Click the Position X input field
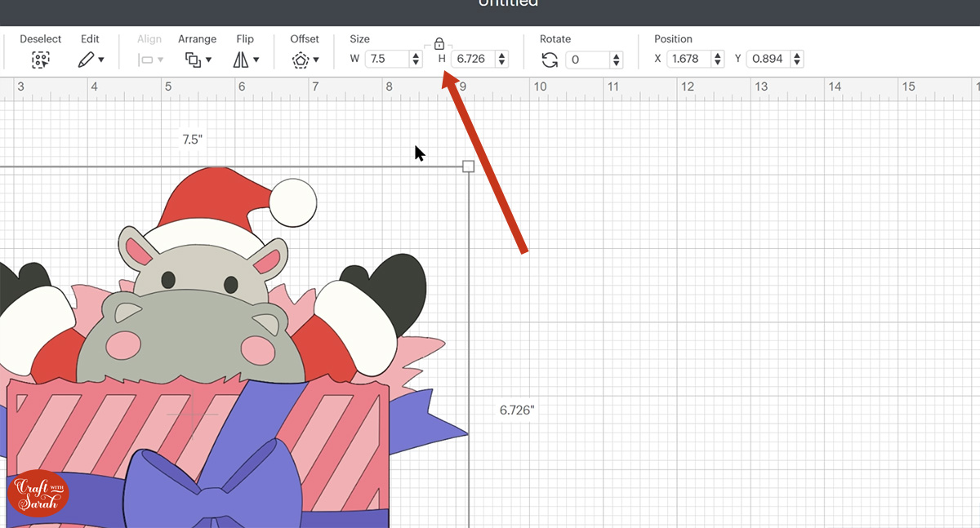Viewport: 980px width, 528px height. (689, 59)
